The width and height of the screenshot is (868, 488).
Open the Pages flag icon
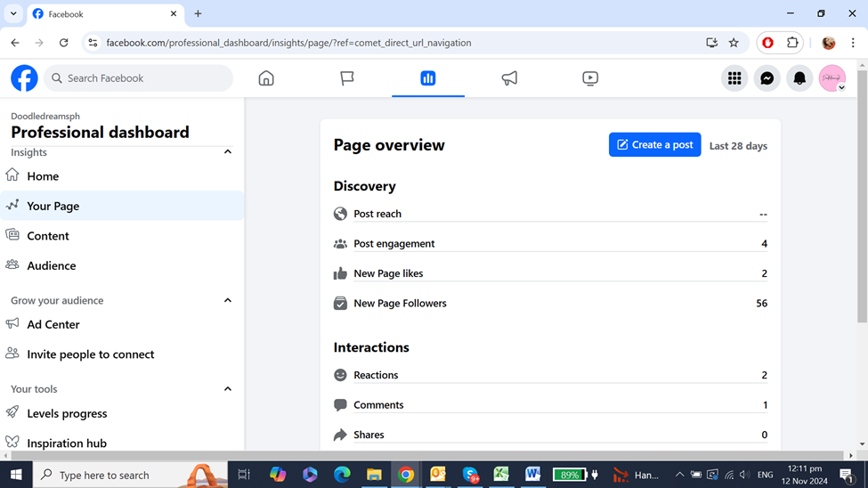347,78
